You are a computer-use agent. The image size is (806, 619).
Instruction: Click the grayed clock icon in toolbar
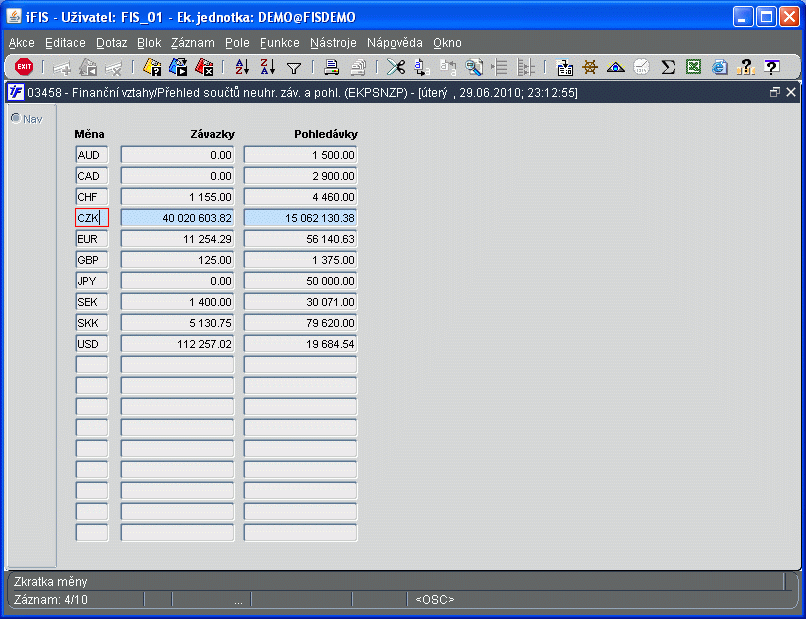point(642,67)
